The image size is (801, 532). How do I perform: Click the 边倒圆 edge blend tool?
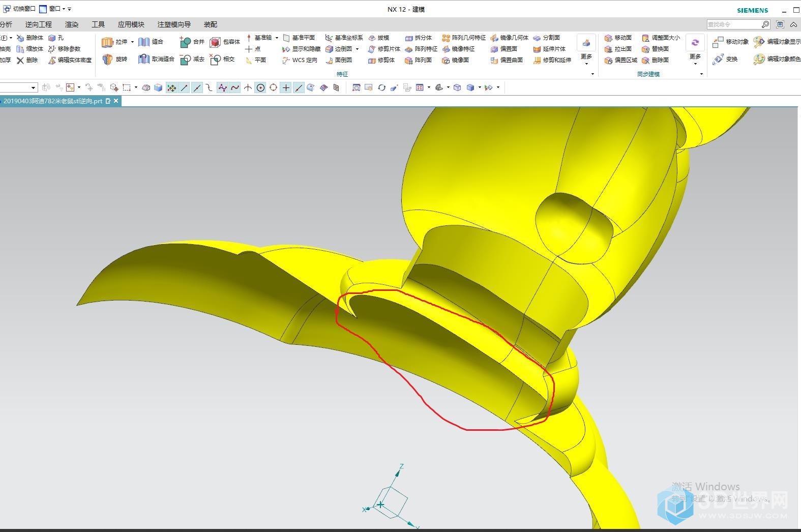(x=339, y=49)
